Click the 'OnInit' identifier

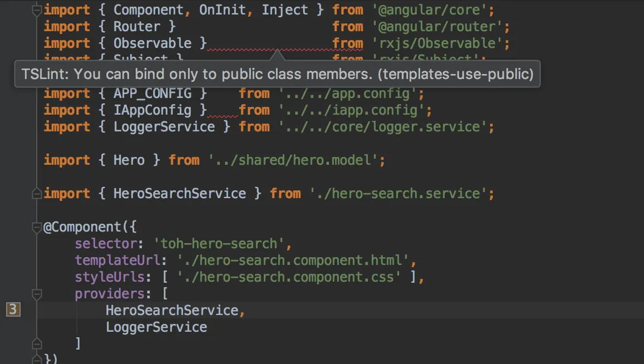pyautogui.click(x=222, y=10)
